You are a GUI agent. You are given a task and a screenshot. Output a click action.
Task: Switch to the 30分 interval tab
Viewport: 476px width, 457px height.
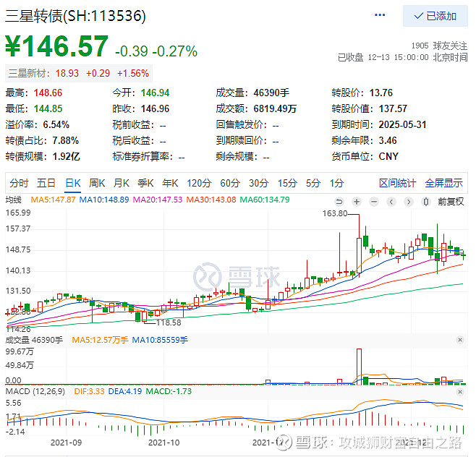click(x=259, y=183)
